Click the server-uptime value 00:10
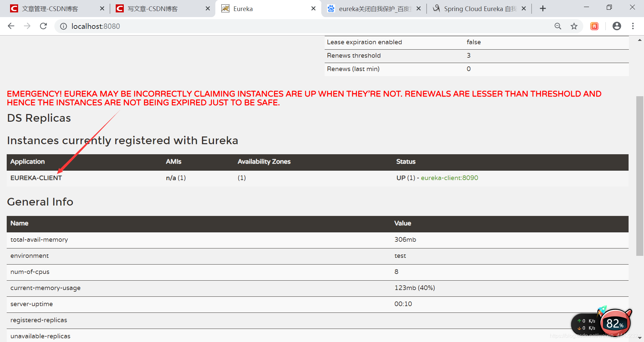Image resolution: width=644 pixels, height=342 pixels. [x=403, y=304]
